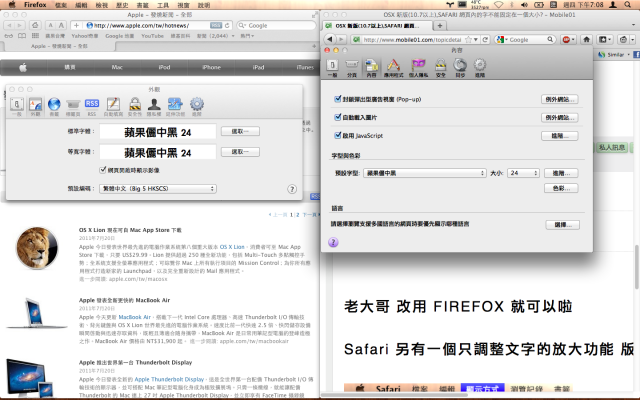The image size is (640, 400).
Task: Click Firefox home button
Action: 587,40
